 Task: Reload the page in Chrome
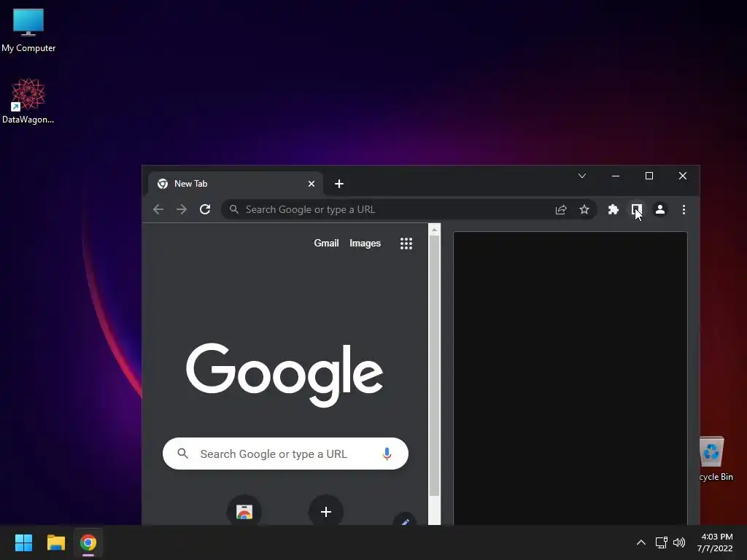tap(205, 209)
